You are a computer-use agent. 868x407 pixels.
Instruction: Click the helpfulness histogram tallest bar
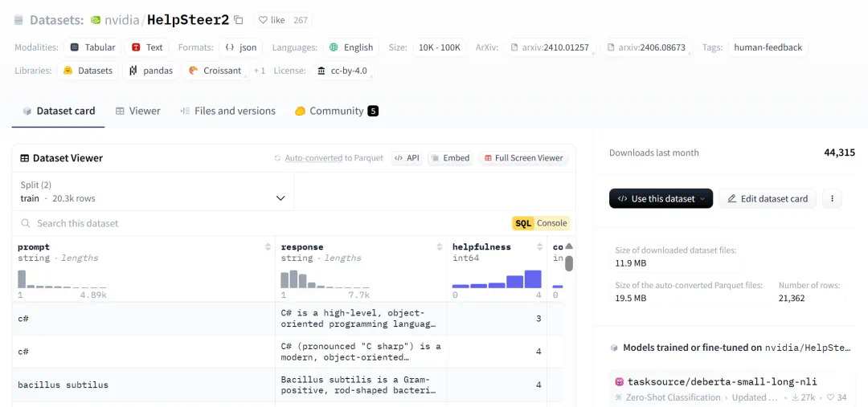(x=533, y=279)
